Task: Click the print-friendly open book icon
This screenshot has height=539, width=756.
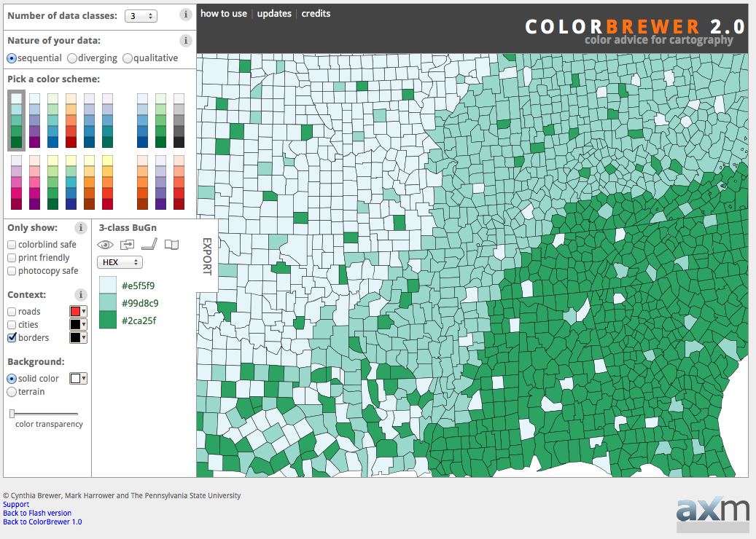Action: pyautogui.click(x=171, y=245)
